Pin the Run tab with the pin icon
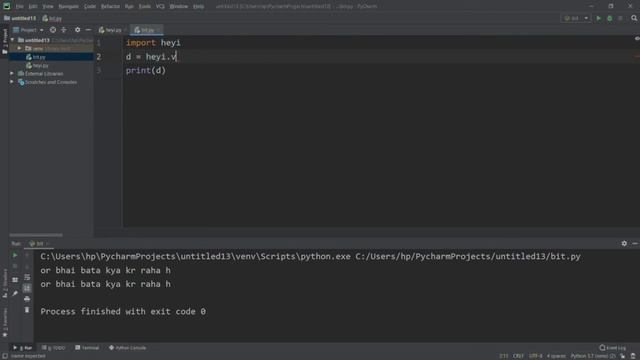Screen dimensions: 640x360 pyautogui.click(x=15, y=293)
